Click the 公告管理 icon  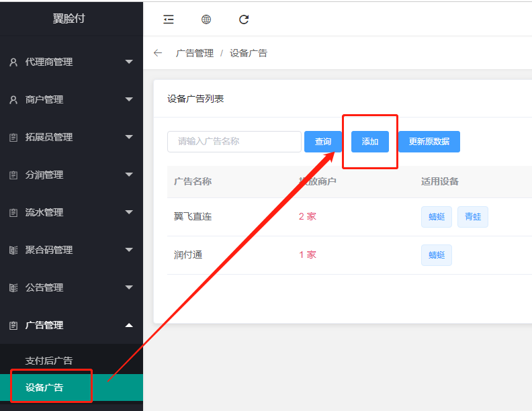coord(13,288)
